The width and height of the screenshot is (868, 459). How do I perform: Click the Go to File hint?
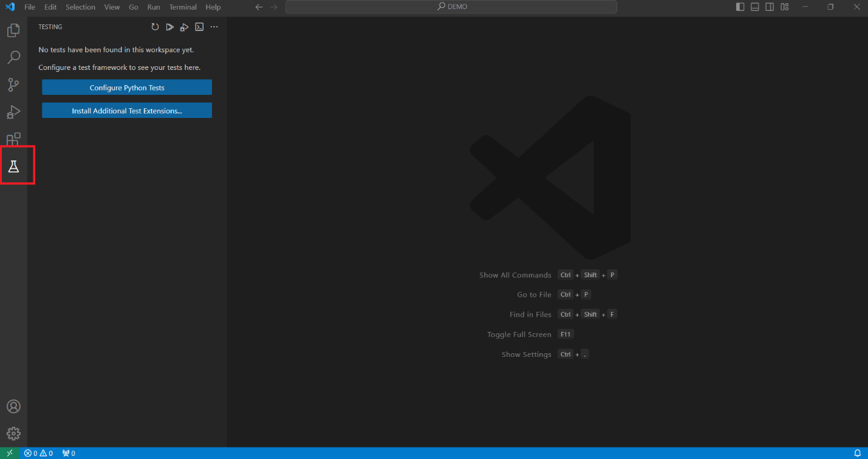(x=535, y=295)
